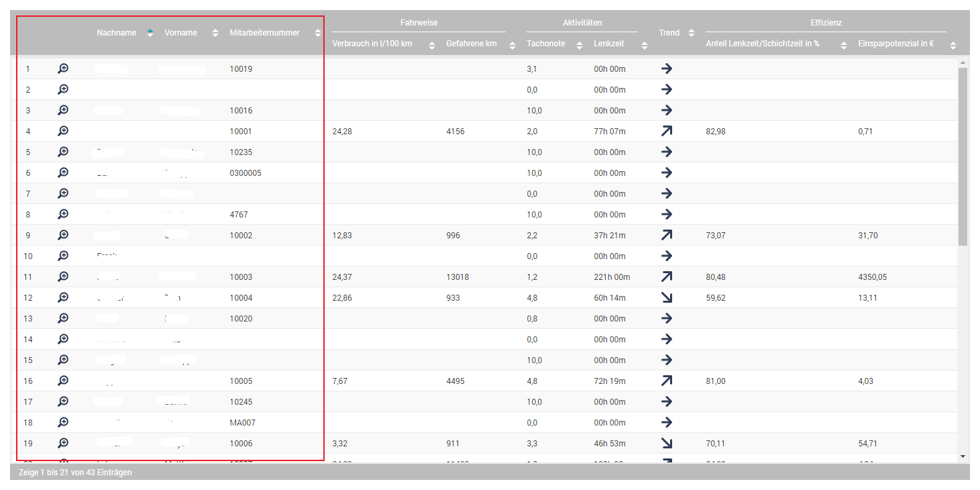The image size is (980, 490).
Task: Click magnifier icon in row 19
Action: pos(63,443)
